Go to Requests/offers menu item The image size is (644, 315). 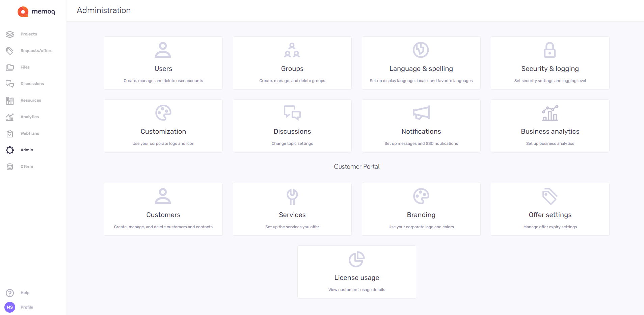[x=36, y=51]
